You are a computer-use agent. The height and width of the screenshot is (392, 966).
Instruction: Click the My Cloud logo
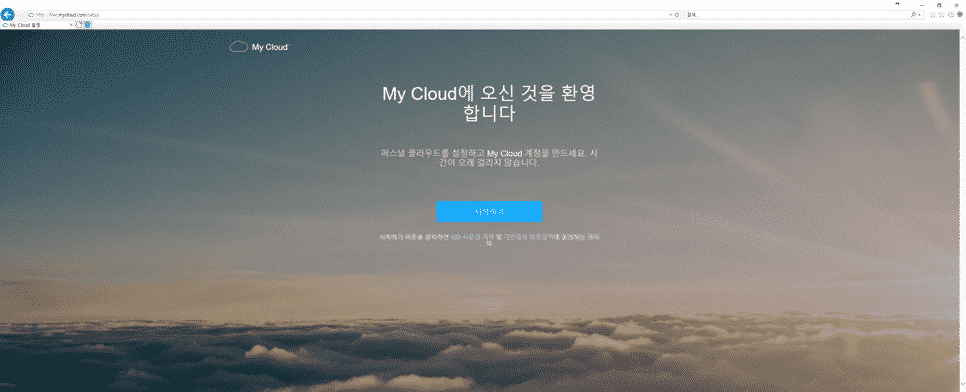pos(259,47)
